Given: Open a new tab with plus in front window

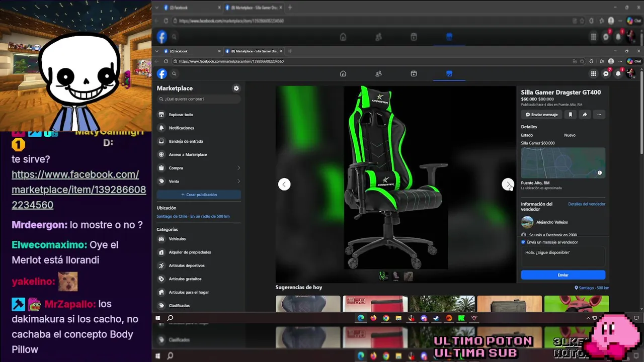Looking at the screenshot, I should (x=290, y=51).
